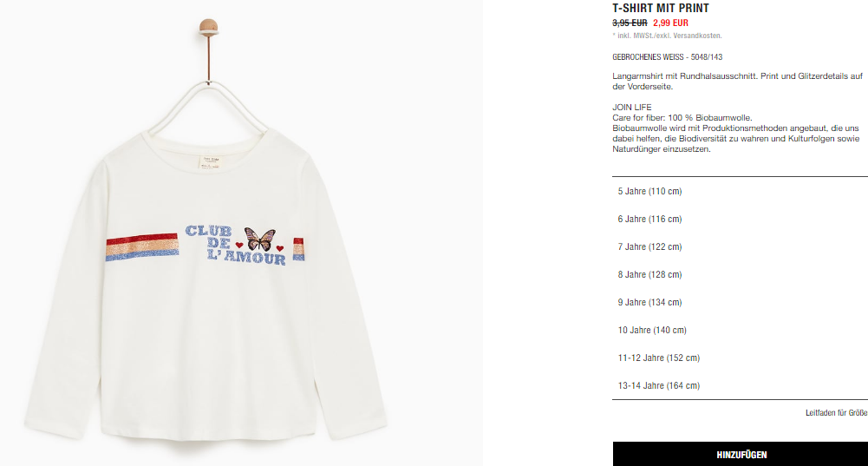This screenshot has width=868, height=466.
Task: Click the HINZUFÜGEN button
Action: [741, 455]
